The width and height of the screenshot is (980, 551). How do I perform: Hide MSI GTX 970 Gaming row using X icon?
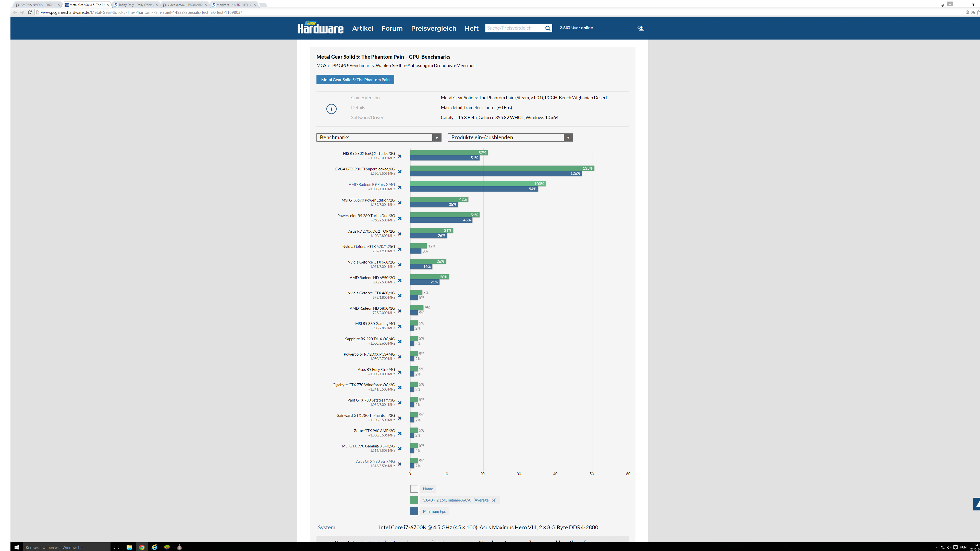(399, 449)
